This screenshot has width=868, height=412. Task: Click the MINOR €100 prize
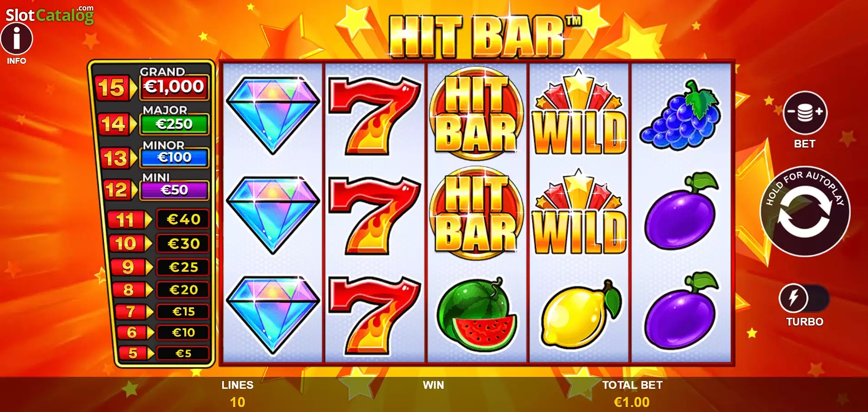pyautogui.click(x=175, y=158)
